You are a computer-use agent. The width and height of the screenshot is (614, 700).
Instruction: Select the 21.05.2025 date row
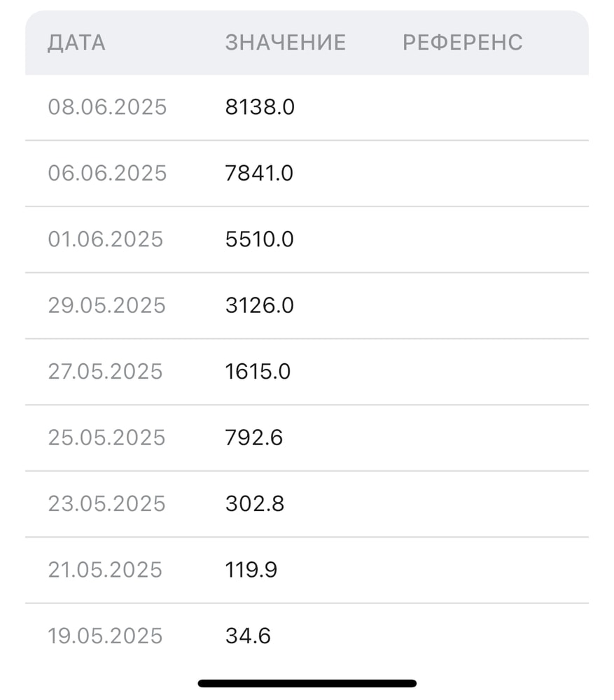tap(105, 570)
